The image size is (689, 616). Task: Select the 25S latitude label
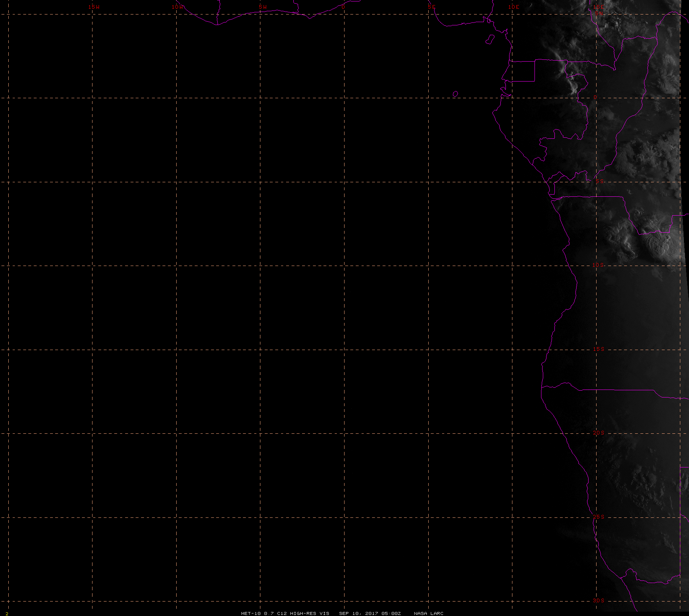pos(599,517)
